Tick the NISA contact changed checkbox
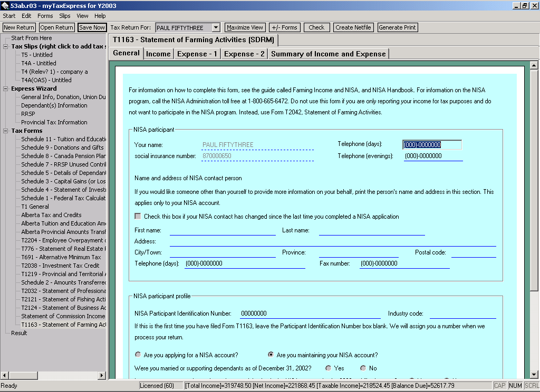The width and height of the screenshot is (540, 392). coord(138,217)
